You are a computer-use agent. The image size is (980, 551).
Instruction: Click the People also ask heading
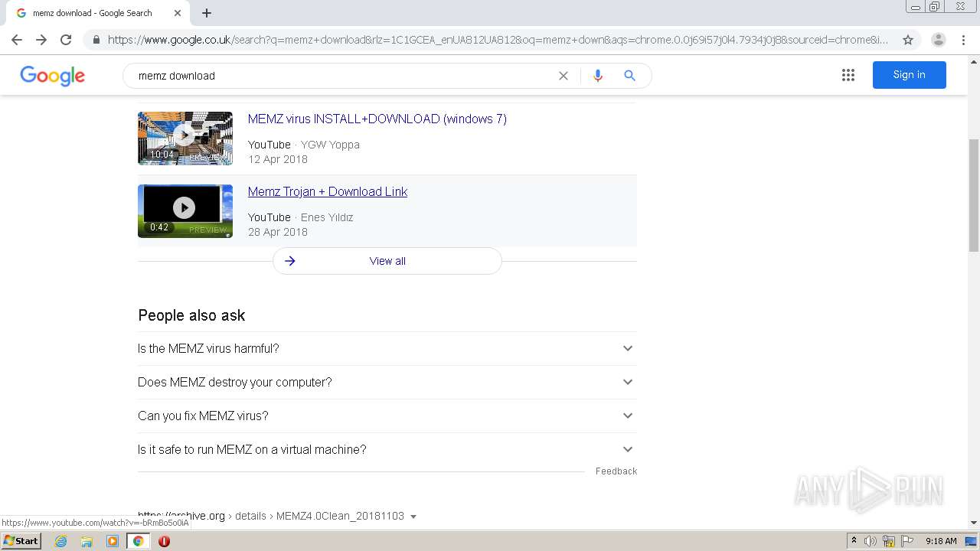coord(191,315)
